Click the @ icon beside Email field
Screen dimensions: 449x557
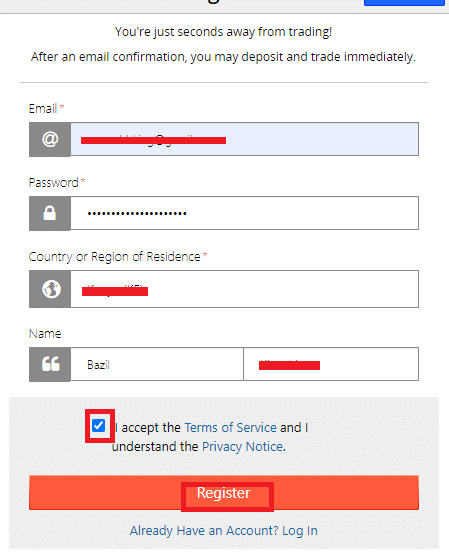click(x=50, y=139)
